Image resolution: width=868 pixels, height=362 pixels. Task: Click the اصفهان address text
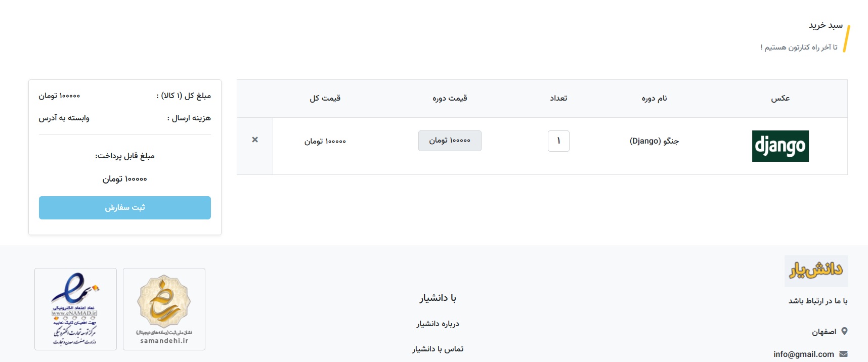click(x=824, y=332)
